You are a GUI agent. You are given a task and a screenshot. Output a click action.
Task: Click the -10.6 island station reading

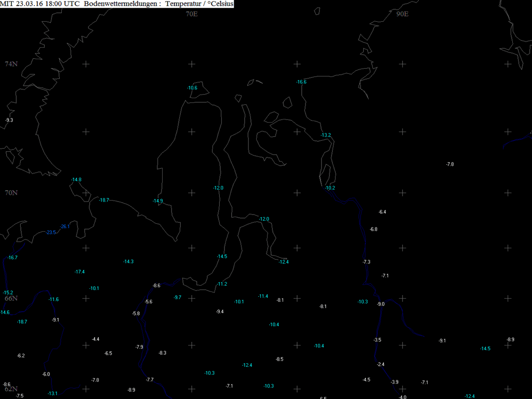(x=192, y=88)
